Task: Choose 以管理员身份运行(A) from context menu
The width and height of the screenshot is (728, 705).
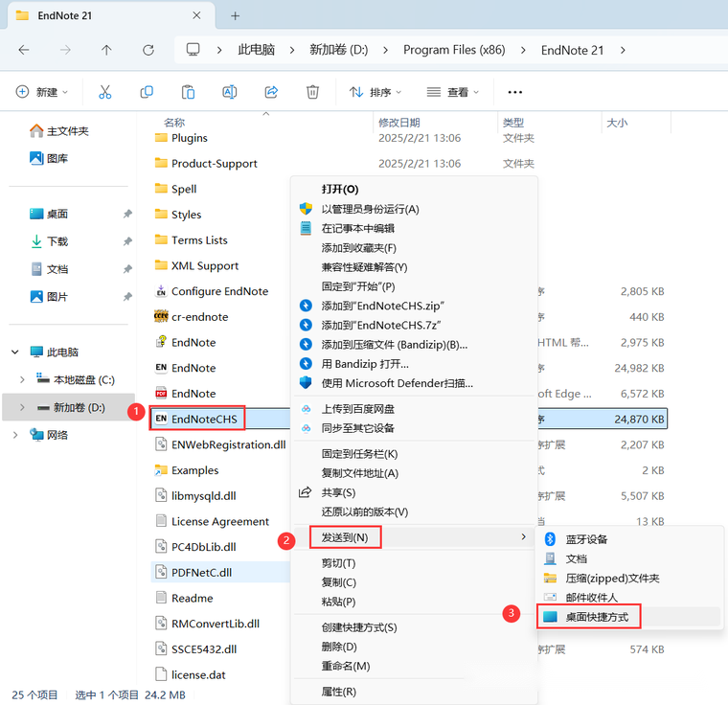Action: 370,209
